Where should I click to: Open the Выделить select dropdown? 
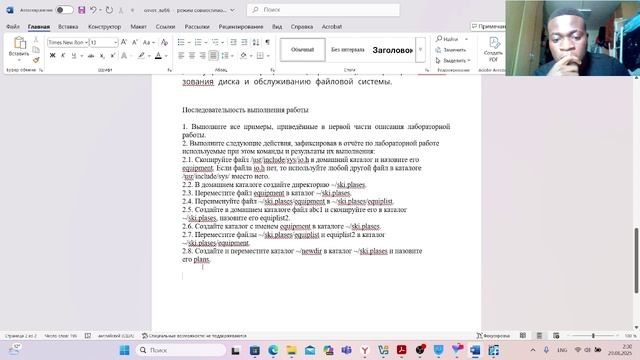[453, 60]
